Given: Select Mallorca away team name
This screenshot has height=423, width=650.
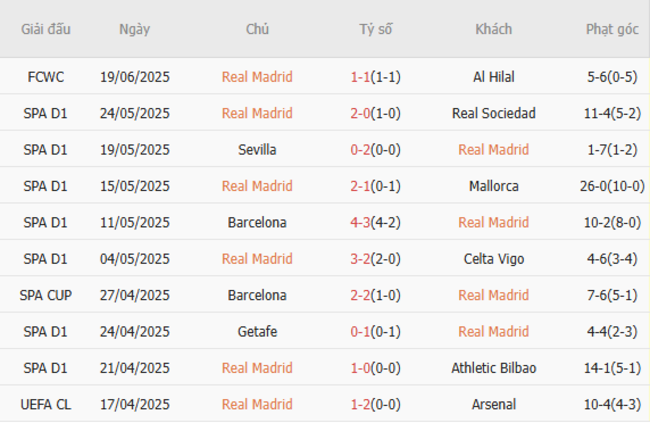Looking at the screenshot, I should click(493, 186).
